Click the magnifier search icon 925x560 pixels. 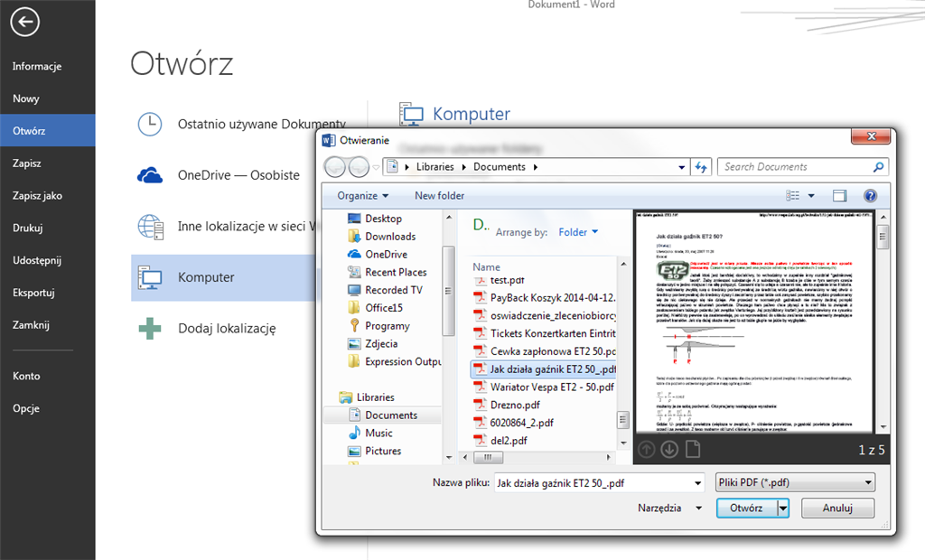878,167
